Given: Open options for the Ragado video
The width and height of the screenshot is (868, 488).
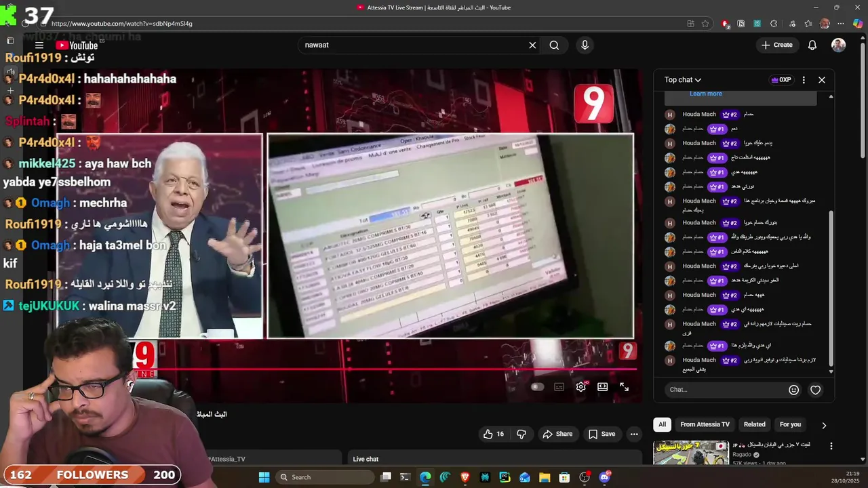Looking at the screenshot, I should [x=831, y=446].
